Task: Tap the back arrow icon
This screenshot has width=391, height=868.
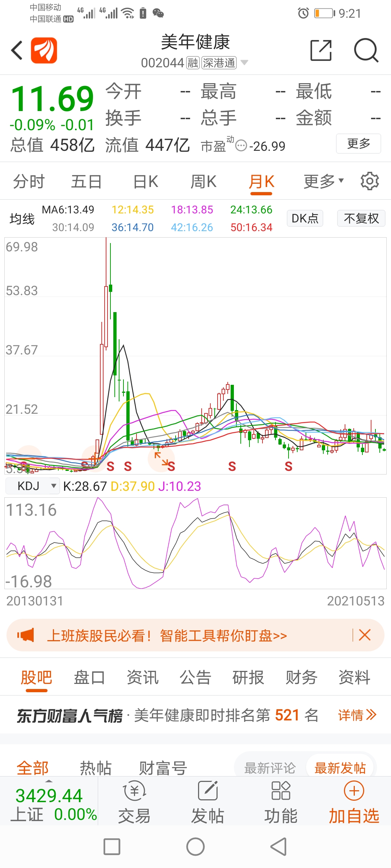Action: 17,50
